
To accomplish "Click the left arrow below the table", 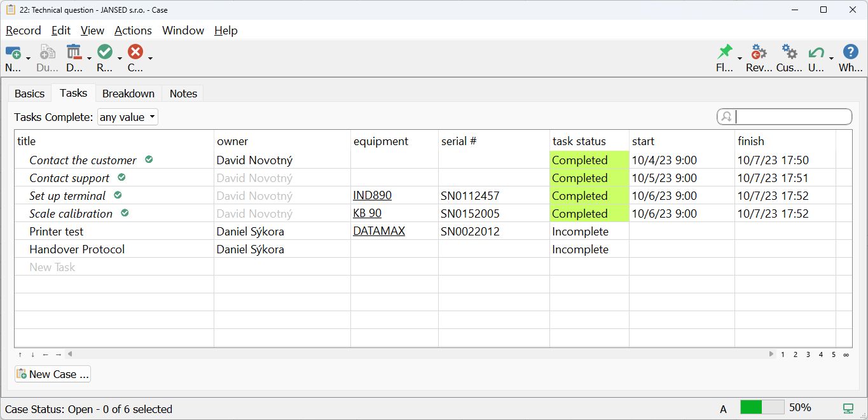I will 46,354.
